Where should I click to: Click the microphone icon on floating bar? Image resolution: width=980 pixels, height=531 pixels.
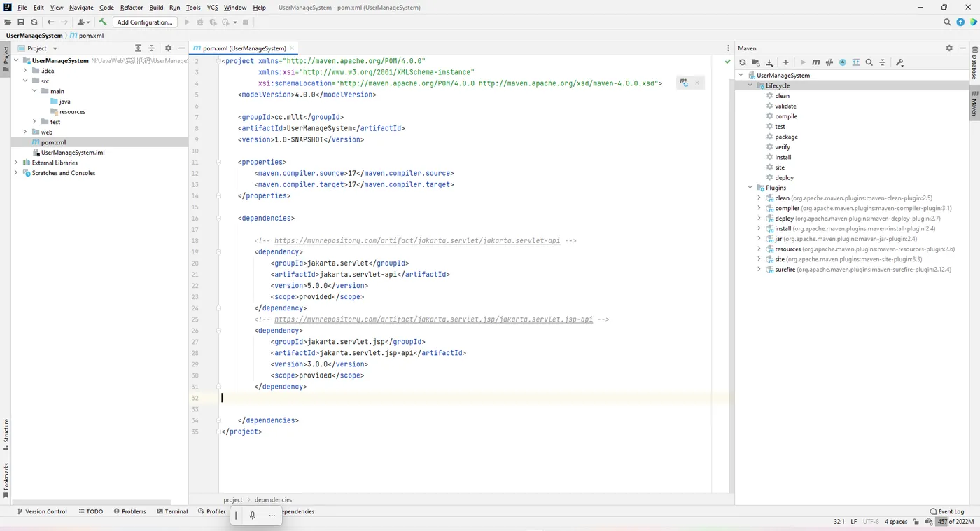pos(253,516)
